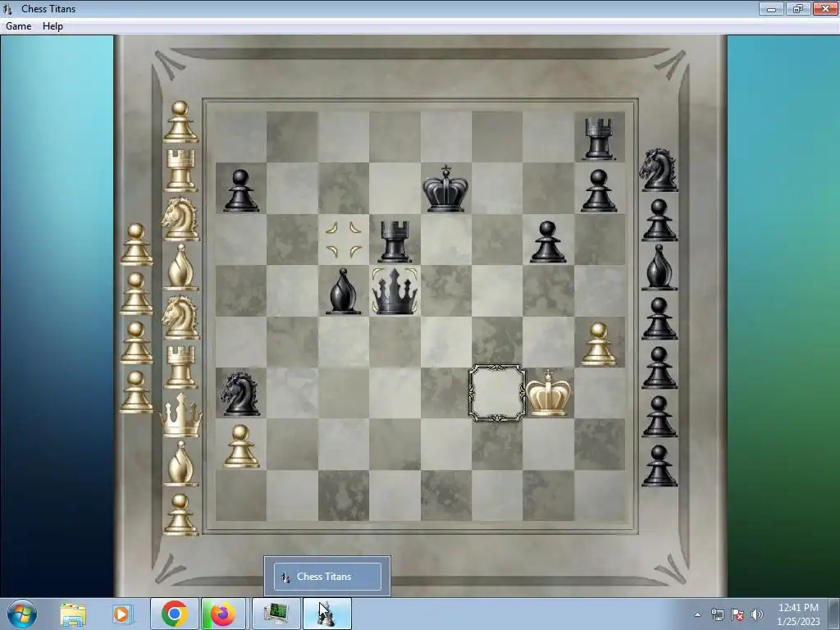Click the captured white queen in the side tray
Viewport: 840px width, 630px height.
[x=181, y=414]
